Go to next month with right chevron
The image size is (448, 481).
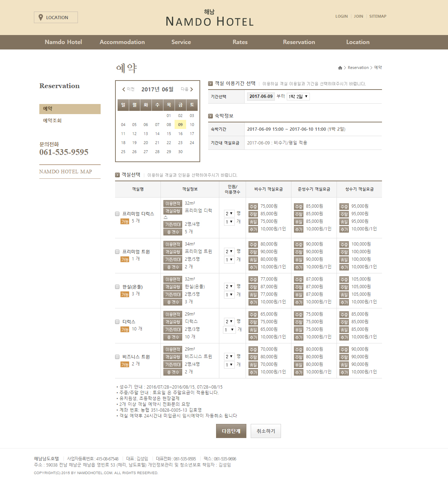pyautogui.click(x=192, y=89)
